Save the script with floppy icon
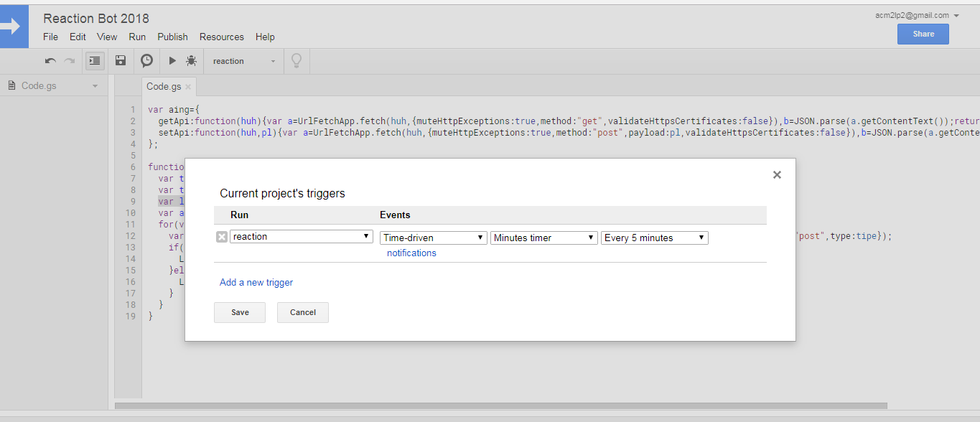 coord(121,61)
